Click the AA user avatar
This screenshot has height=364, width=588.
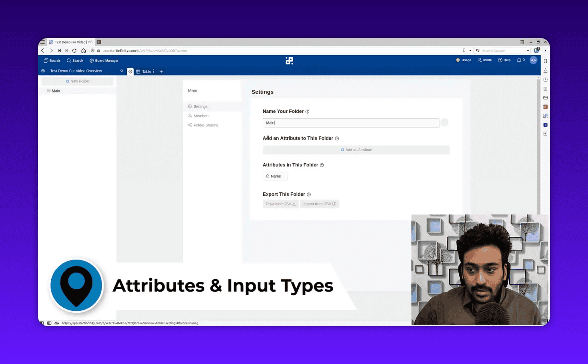(x=533, y=60)
